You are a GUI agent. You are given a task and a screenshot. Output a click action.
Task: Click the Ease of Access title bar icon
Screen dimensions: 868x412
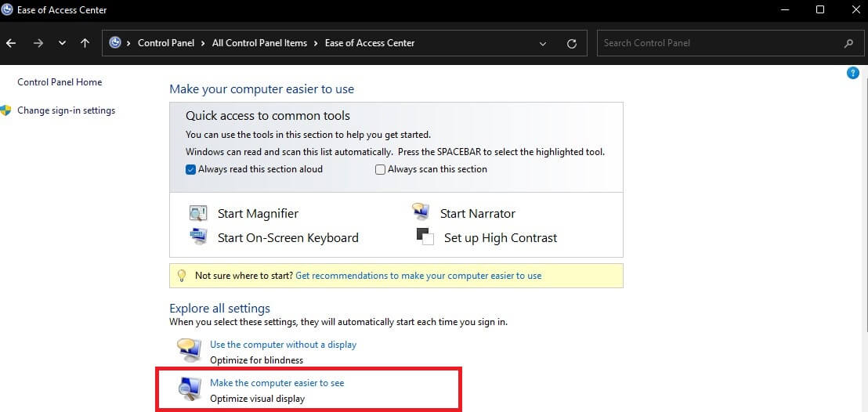click(7, 9)
